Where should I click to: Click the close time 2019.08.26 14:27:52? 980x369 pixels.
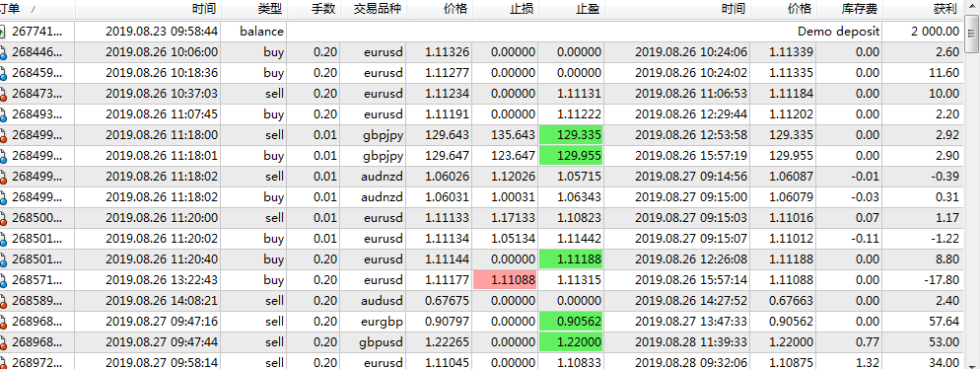(x=691, y=301)
